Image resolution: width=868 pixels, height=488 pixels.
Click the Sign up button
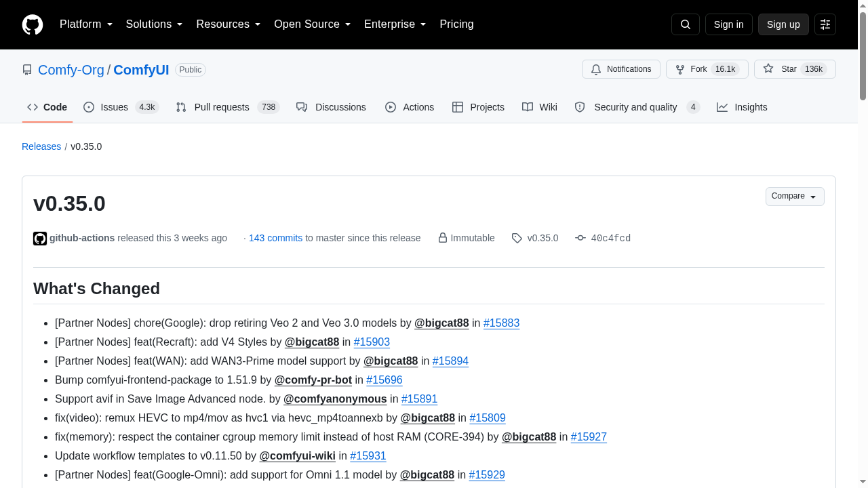[783, 24]
